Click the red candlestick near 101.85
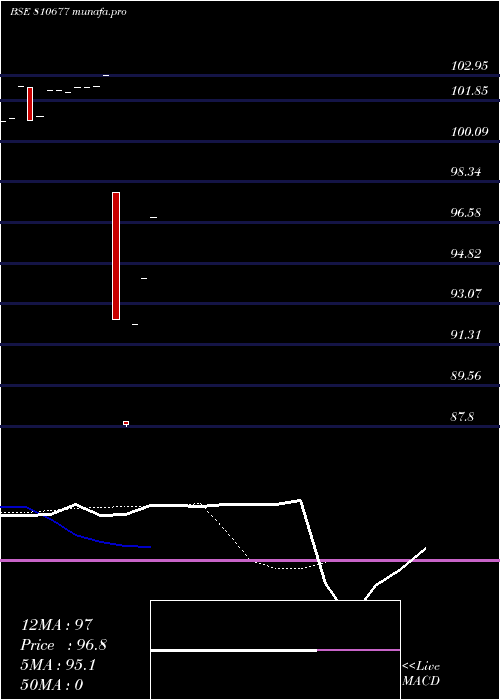This screenshot has height=700, width=500. click(30, 104)
